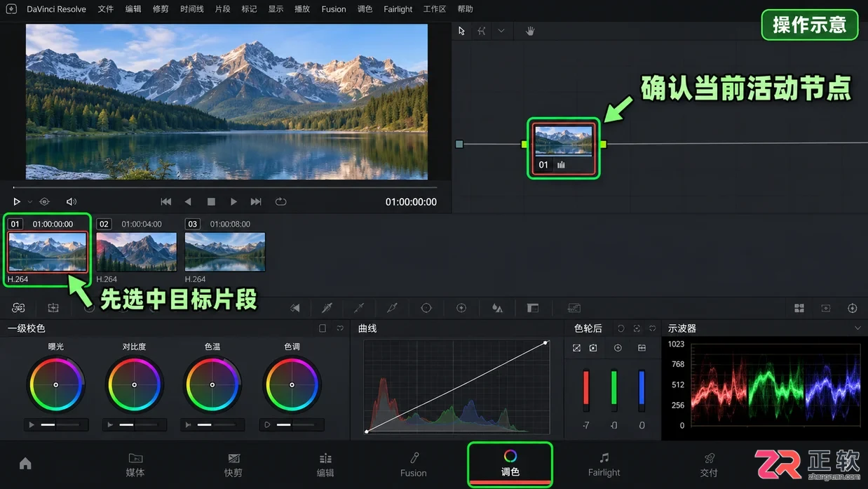Open the info target icon at far right
The width and height of the screenshot is (868, 489).
click(x=853, y=308)
